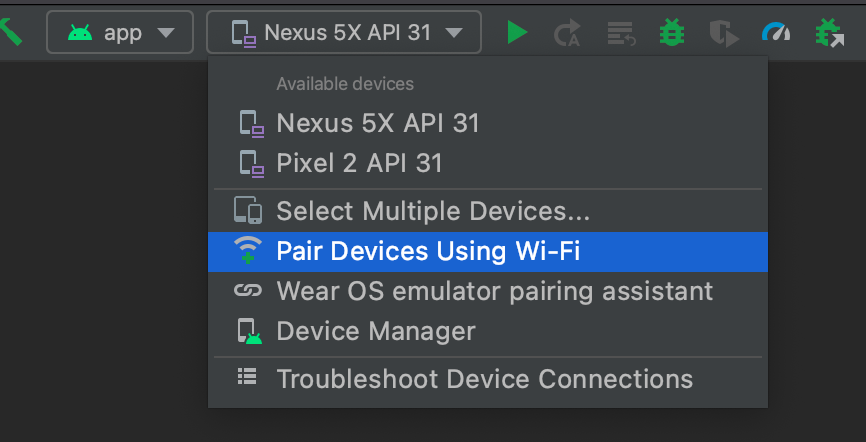
Task: Run app with coverage shield icon
Action: (724, 33)
